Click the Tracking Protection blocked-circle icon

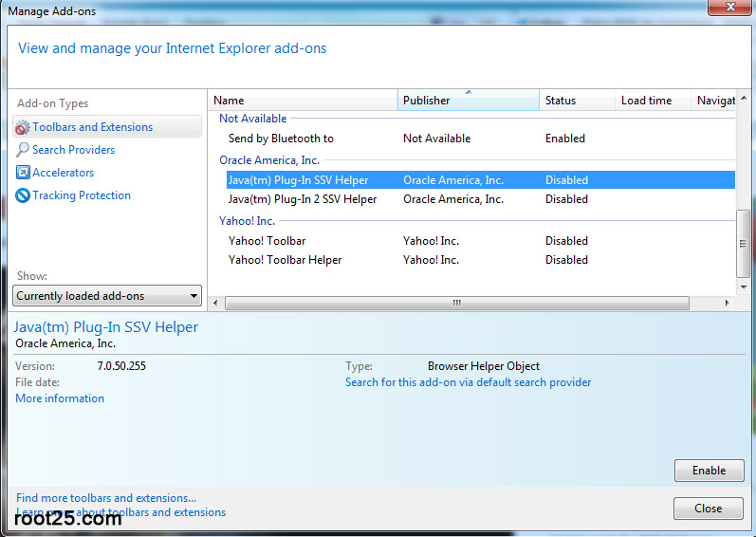pyautogui.click(x=23, y=195)
